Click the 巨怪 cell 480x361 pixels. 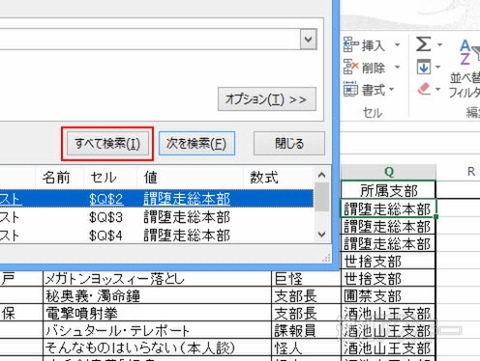307,279
